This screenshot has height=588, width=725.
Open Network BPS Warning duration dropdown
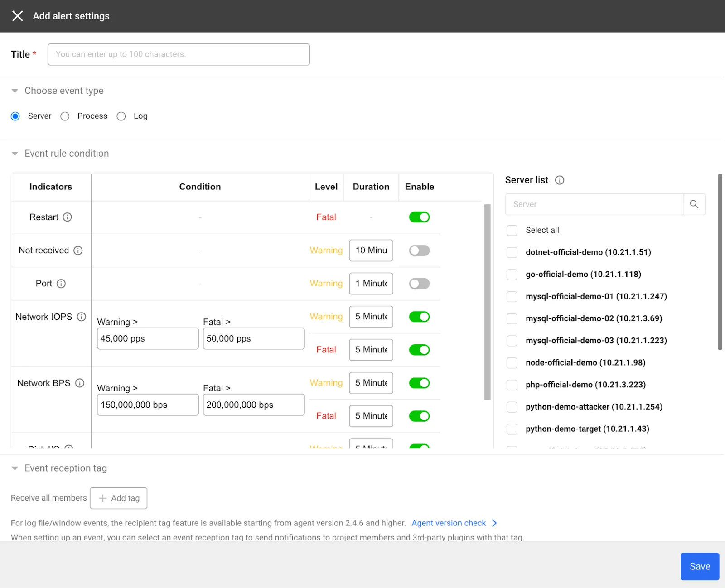(371, 383)
